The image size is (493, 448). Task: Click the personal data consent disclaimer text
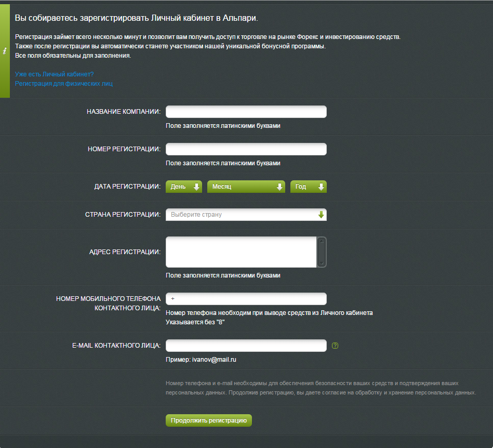[x=321, y=388]
